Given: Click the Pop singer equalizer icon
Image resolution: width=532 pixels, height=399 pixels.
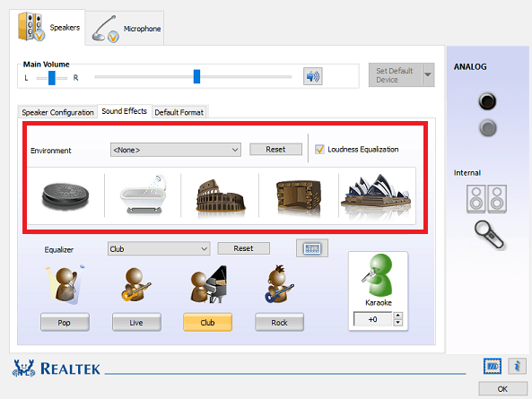Looking at the screenshot, I should click(65, 284).
